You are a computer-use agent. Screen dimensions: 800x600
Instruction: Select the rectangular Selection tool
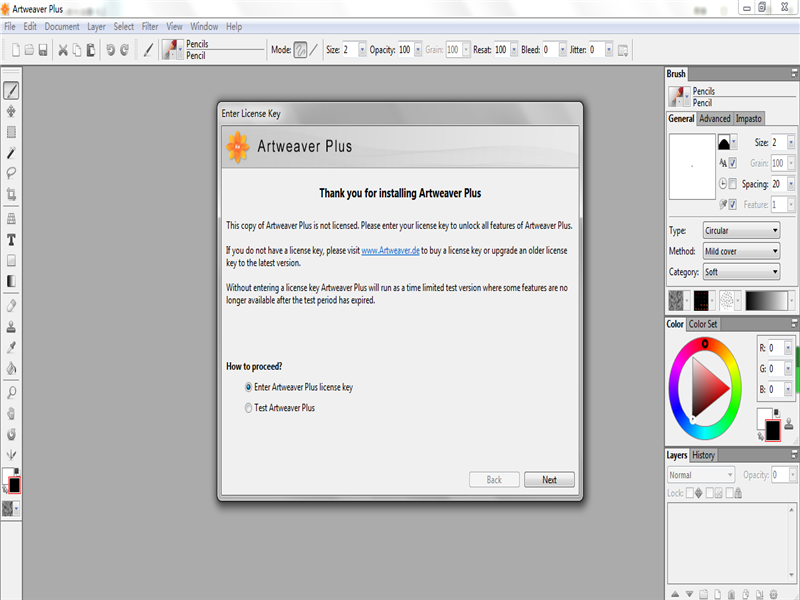(x=11, y=132)
